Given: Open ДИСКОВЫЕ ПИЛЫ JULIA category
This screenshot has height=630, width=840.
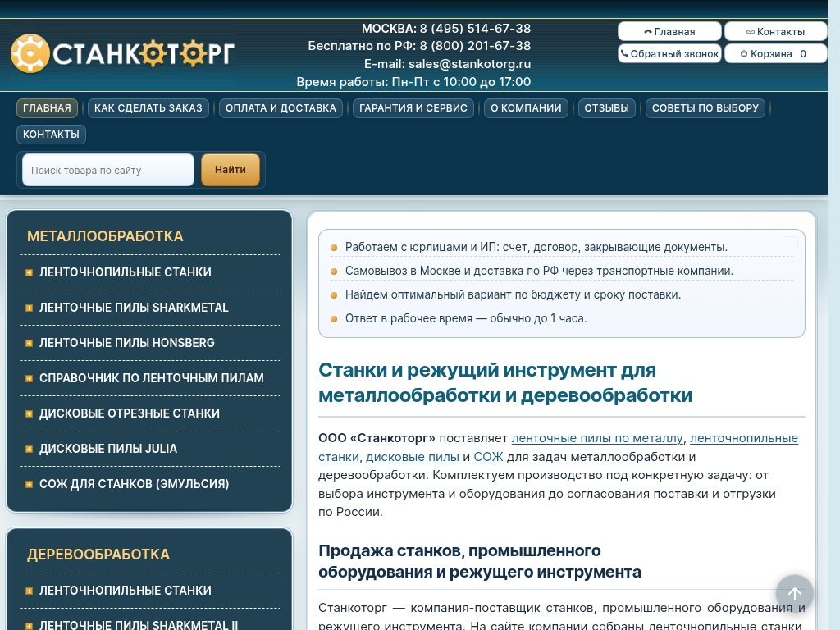Looking at the screenshot, I should click(108, 449).
